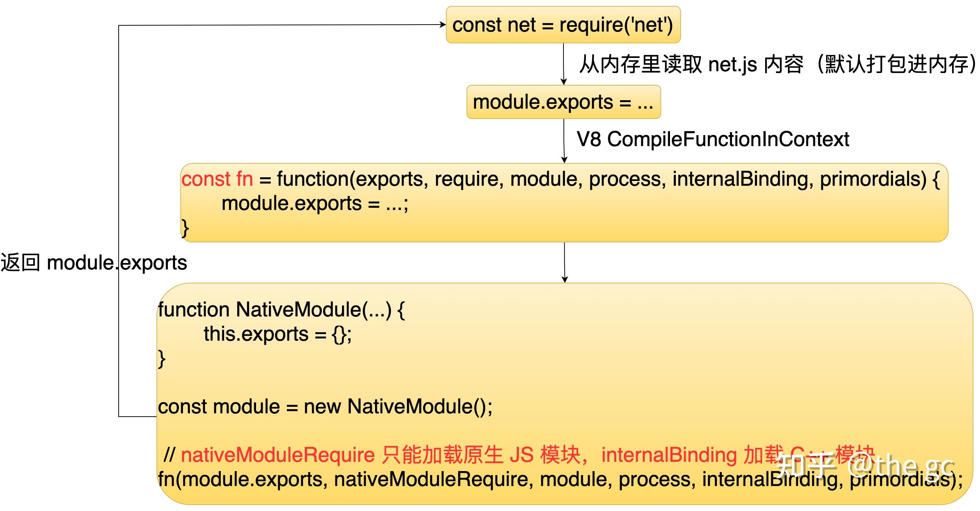
Task: Click the arrowhead above the module.exports box
Action: (564, 82)
